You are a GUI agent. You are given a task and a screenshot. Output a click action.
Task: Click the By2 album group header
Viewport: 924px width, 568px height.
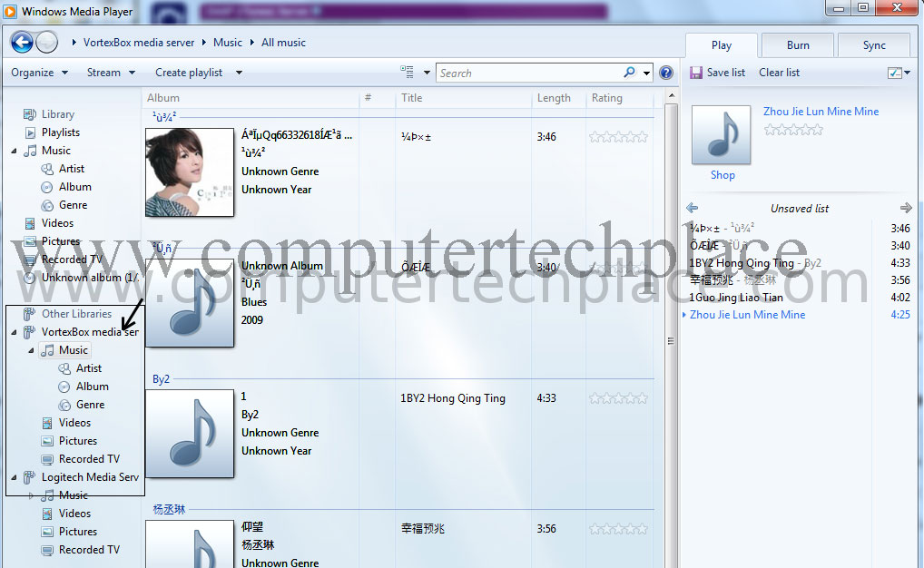pyautogui.click(x=161, y=379)
